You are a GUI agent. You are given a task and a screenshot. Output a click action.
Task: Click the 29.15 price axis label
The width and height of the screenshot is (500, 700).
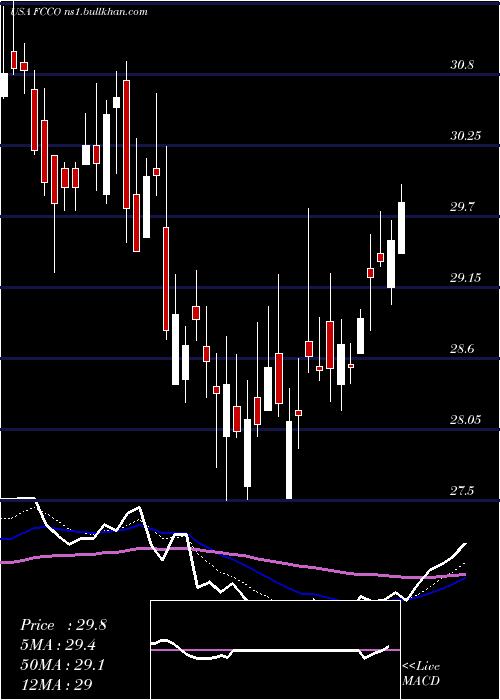pos(466,278)
